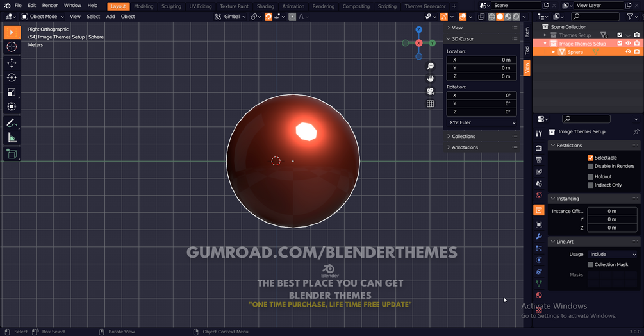Select the Measure tool

pos(12,138)
